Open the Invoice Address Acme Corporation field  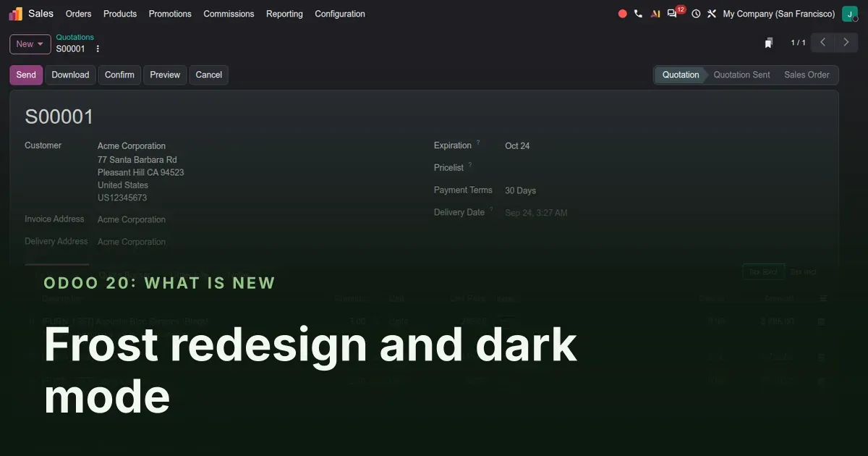pos(132,219)
